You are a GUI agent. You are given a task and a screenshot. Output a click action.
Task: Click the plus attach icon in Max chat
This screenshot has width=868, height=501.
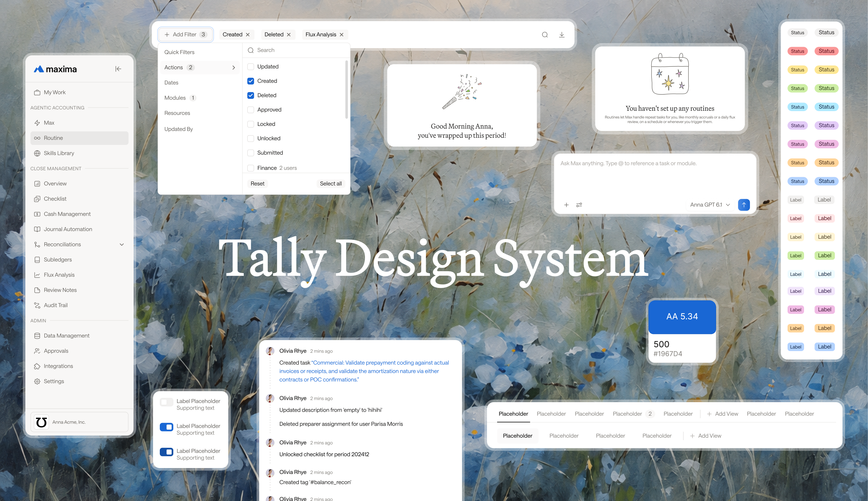coord(566,205)
